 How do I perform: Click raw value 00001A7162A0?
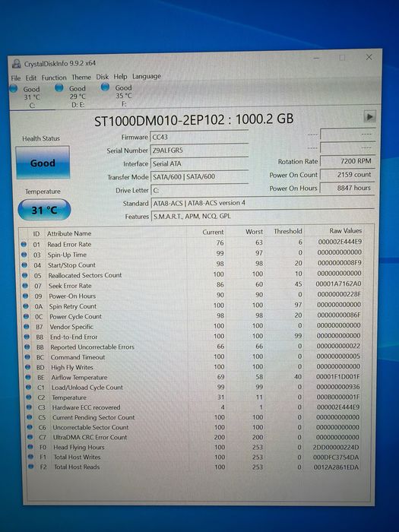click(x=338, y=283)
